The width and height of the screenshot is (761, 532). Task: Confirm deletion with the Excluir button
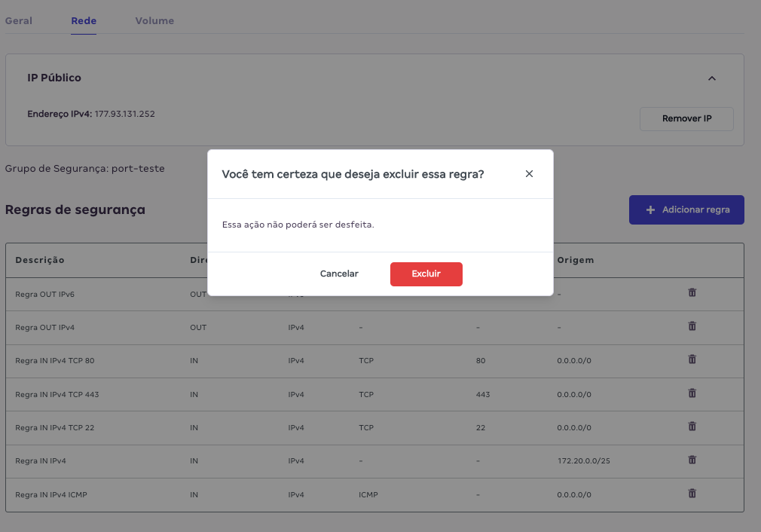pyautogui.click(x=426, y=274)
